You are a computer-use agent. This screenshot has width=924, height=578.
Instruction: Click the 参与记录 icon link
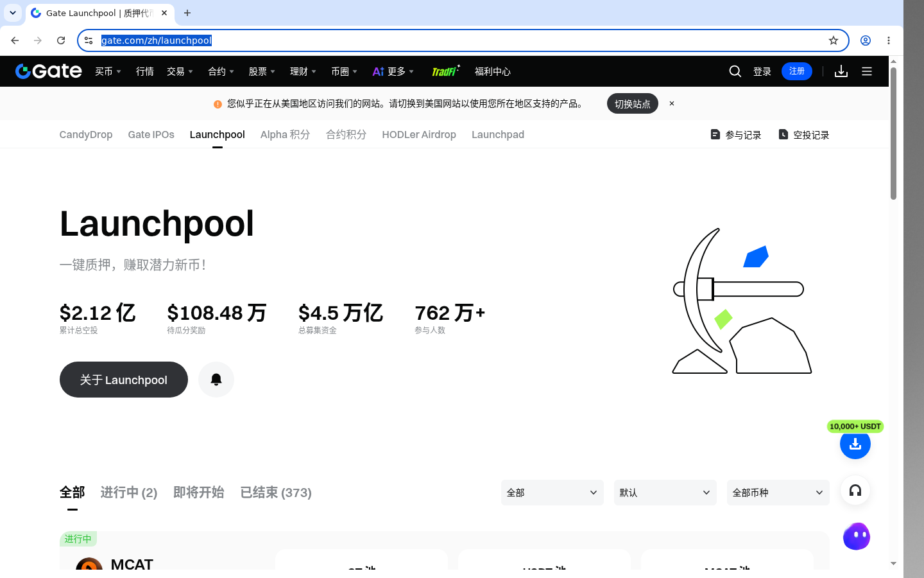pyautogui.click(x=736, y=135)
